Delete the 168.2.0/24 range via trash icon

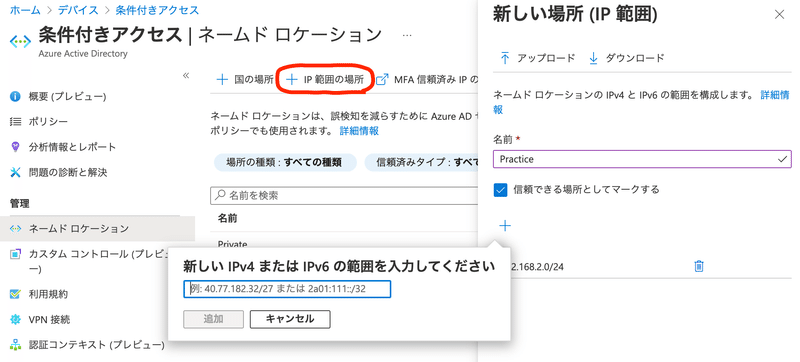coord(699,266)
